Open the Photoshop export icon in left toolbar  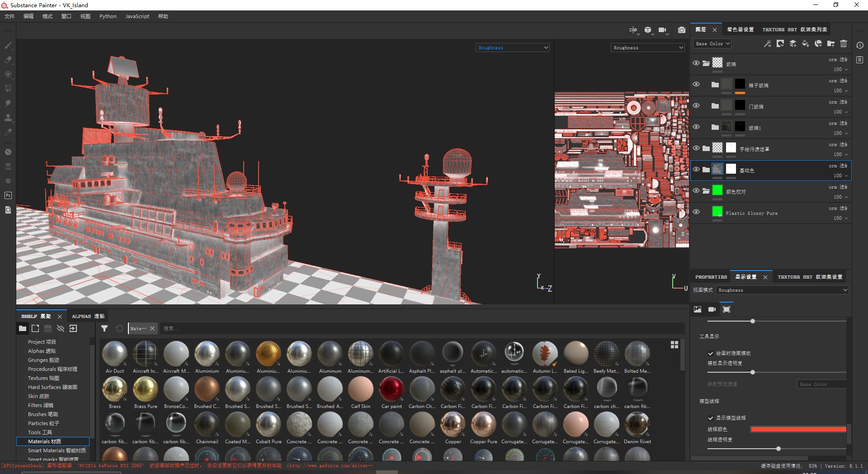tap(8, 195)
